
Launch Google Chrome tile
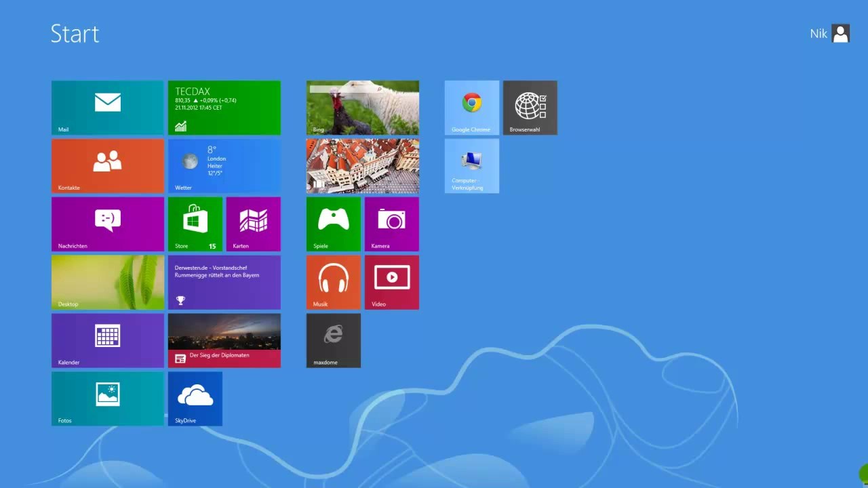coord(472,108)
